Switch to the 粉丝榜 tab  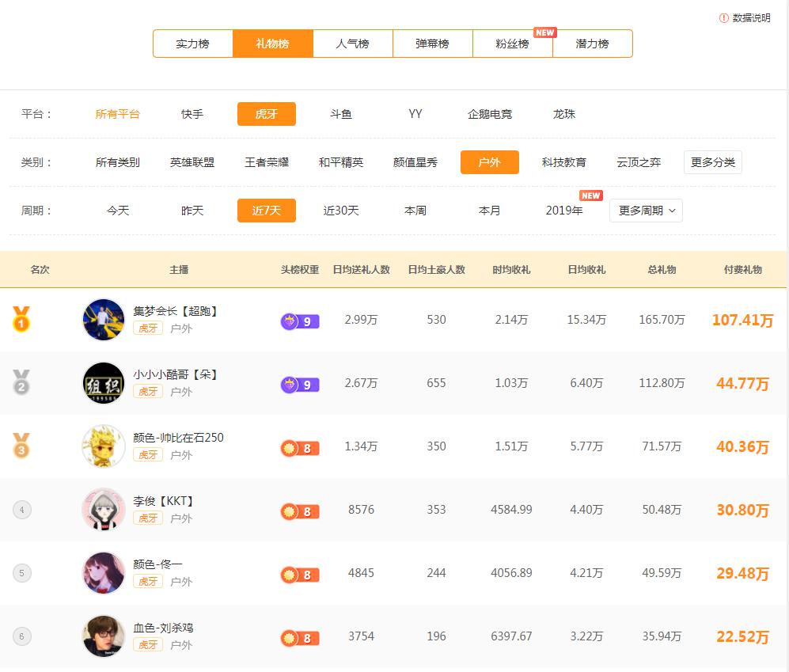[x=513, y=44]
